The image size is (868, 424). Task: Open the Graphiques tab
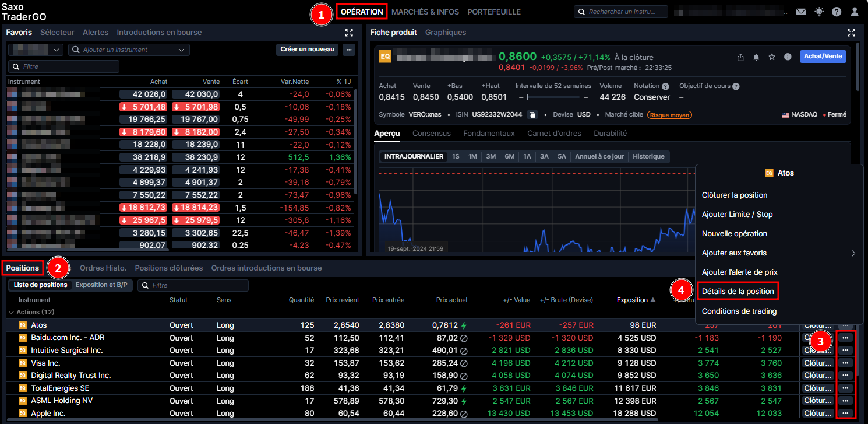coord(446,32)
